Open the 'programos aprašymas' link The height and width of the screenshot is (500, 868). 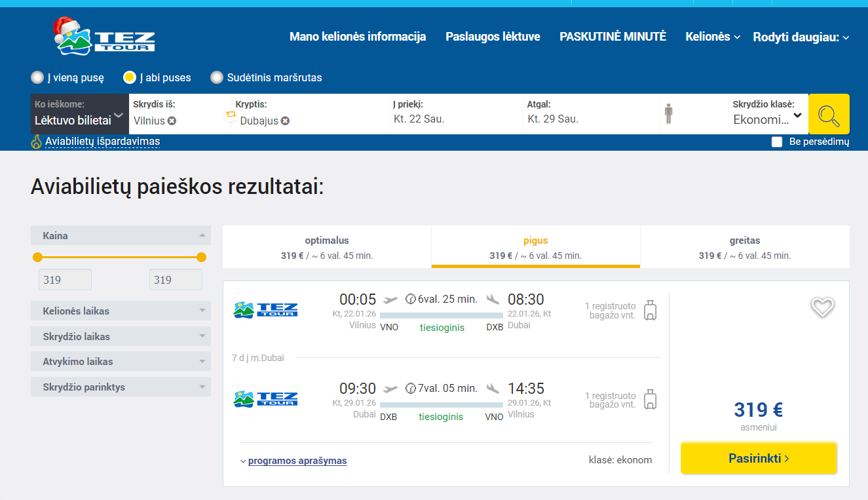click(297, 461)
